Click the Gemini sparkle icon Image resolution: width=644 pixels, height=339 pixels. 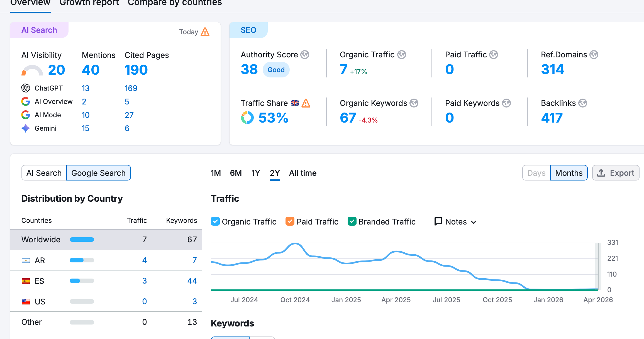point(26,128)
